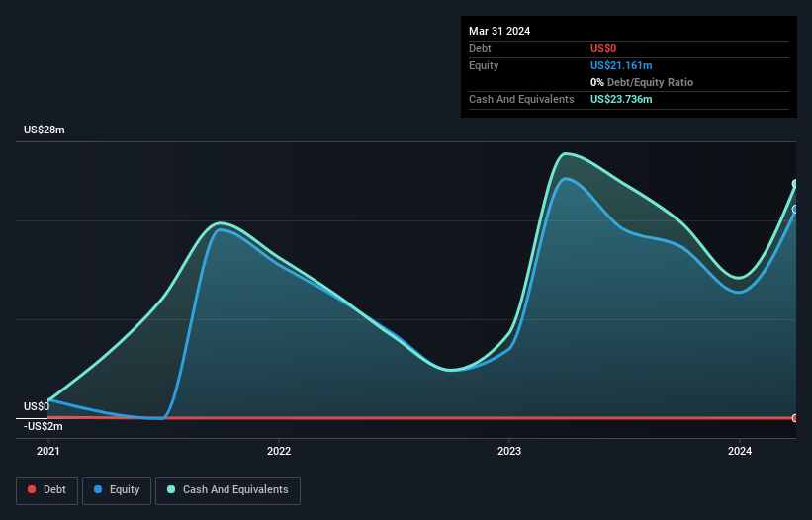The width and height of the screenshot is (812, 520).
Task: Click the 2022 x-axis label
Action: click(279, 451)
